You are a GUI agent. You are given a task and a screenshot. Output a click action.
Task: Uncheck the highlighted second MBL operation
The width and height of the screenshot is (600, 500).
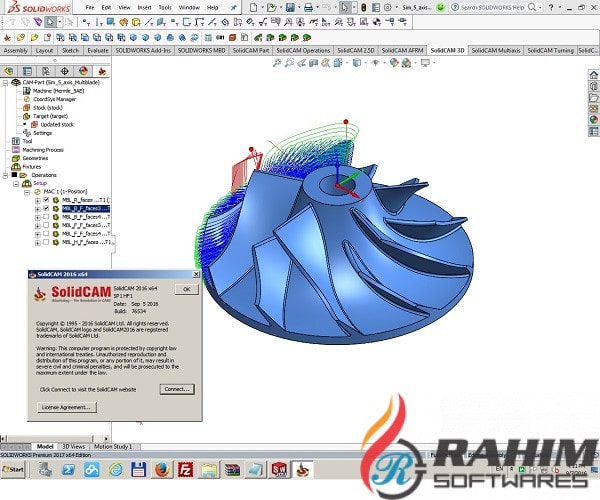point(45,208)
